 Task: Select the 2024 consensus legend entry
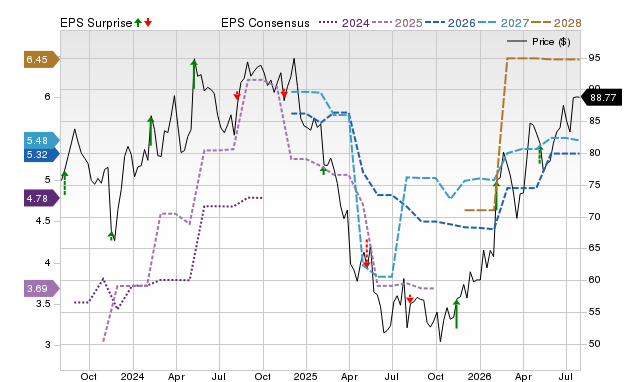(344, 23)
